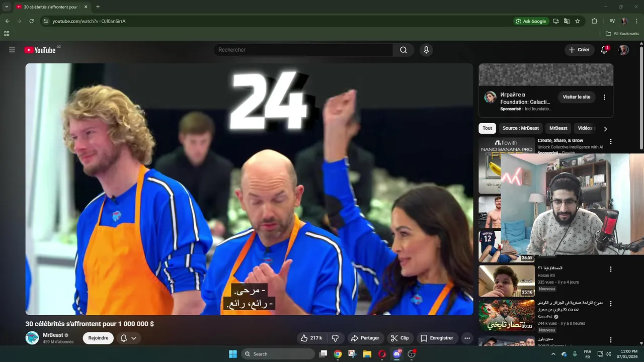Reload the page in Chrome

(x=31, y=21)
